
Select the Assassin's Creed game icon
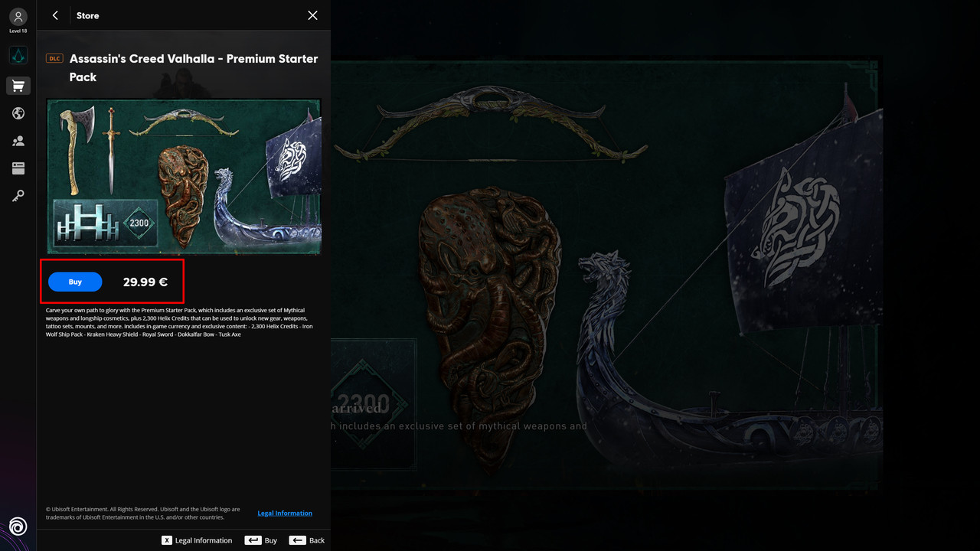click(18, 56)
